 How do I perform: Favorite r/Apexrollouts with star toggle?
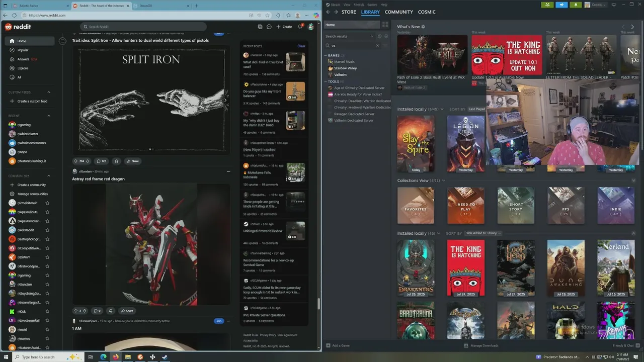point(47,212)
